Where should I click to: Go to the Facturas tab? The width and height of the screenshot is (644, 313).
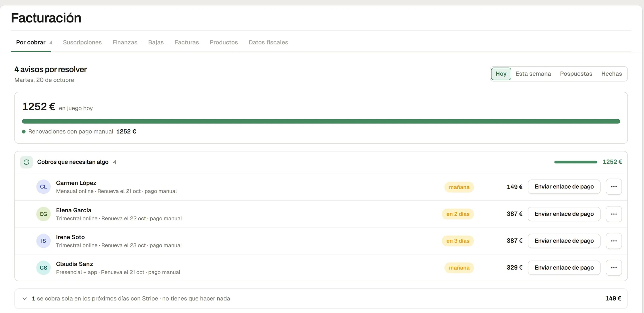[x=187, y=42]
